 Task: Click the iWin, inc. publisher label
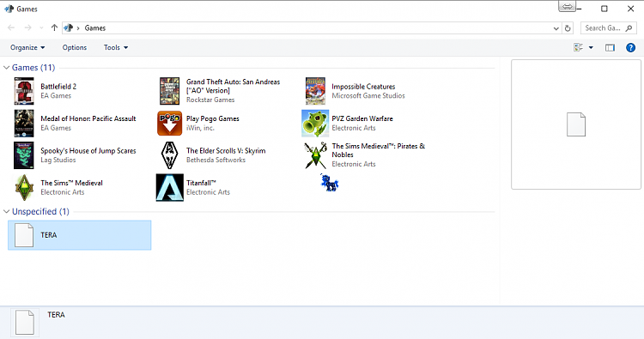pyautogui.click(x=200, y=128)
